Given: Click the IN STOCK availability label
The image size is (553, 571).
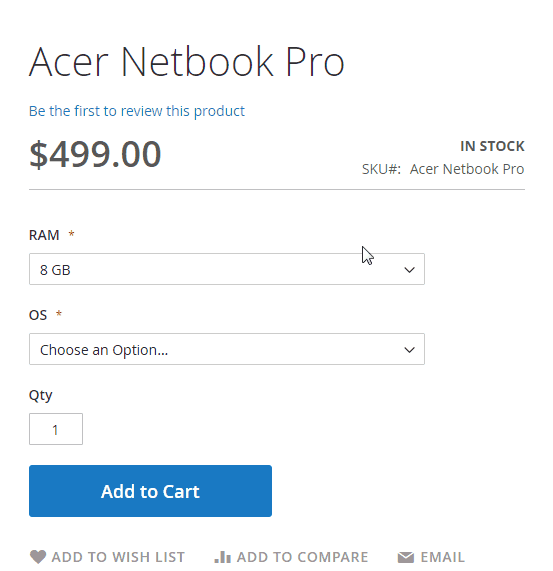Looking at the screenshot, I should coord(492,146).
